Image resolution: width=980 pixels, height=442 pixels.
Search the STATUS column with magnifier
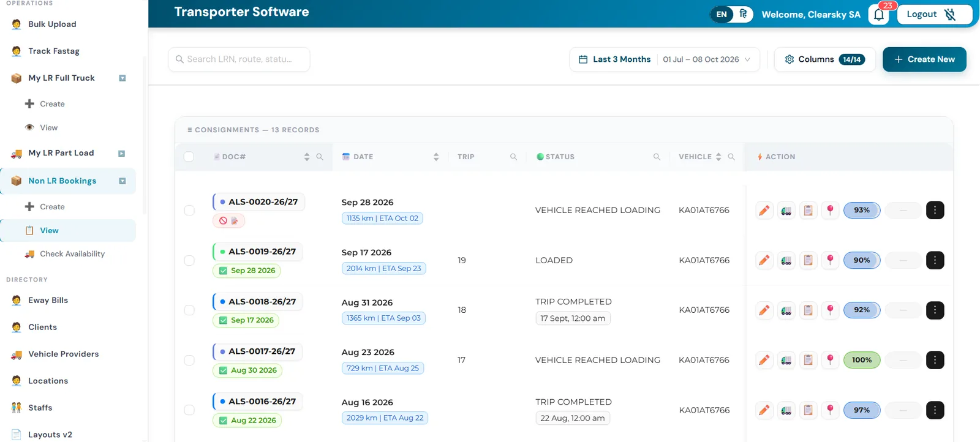tap(657, 157)
